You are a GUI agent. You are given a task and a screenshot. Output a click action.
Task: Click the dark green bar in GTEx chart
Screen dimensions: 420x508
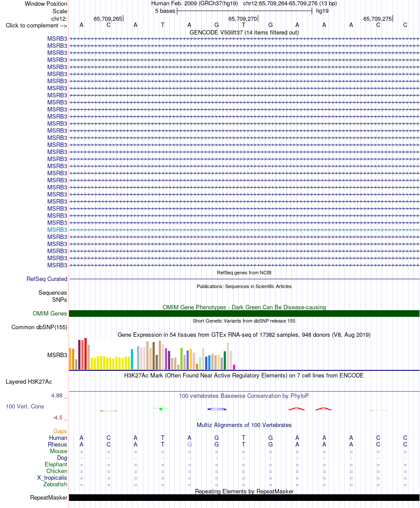click(225, 360)
